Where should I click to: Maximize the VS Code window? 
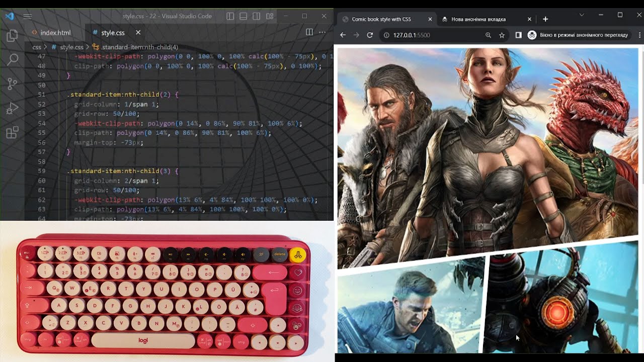pos(304,16)
